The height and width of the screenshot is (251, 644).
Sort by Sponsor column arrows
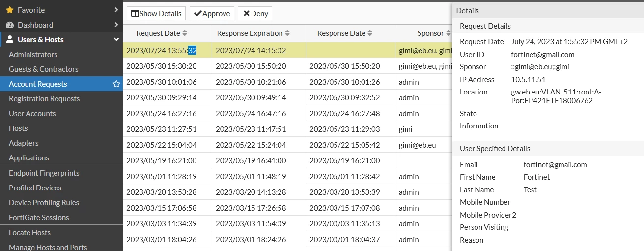coord(448,33)
